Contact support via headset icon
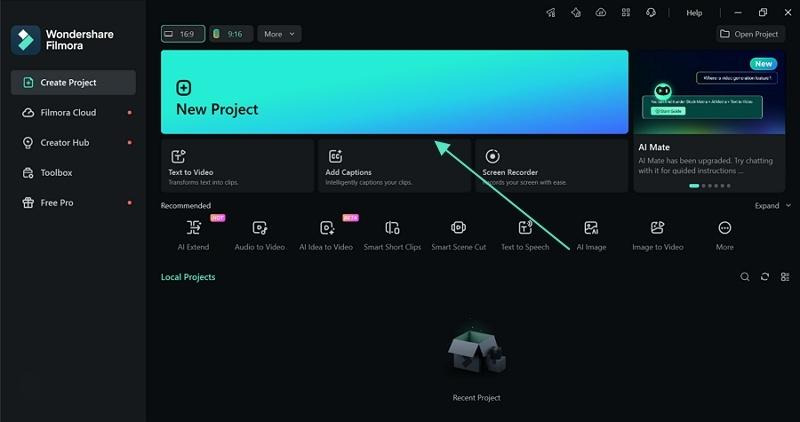The height and width of the screenshot is (422, 800). pyautogui.click(x=651, y=13)
